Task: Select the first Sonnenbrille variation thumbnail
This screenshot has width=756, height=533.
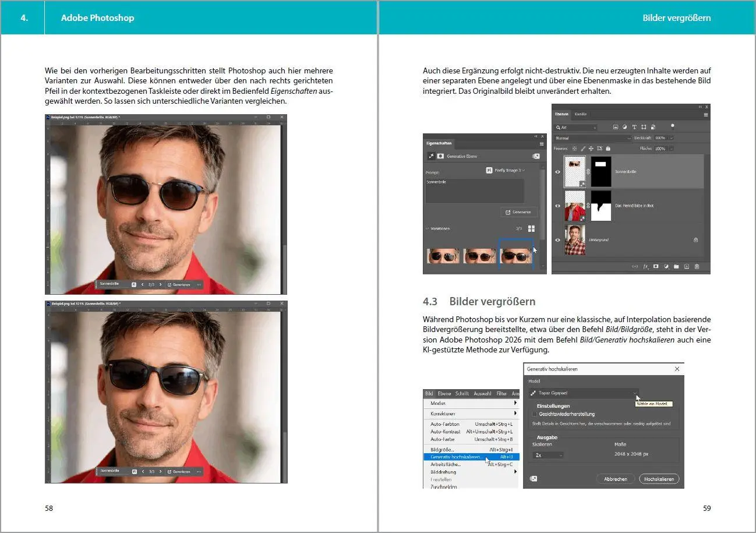Action: pyautogui.click(x=443, y=256)
